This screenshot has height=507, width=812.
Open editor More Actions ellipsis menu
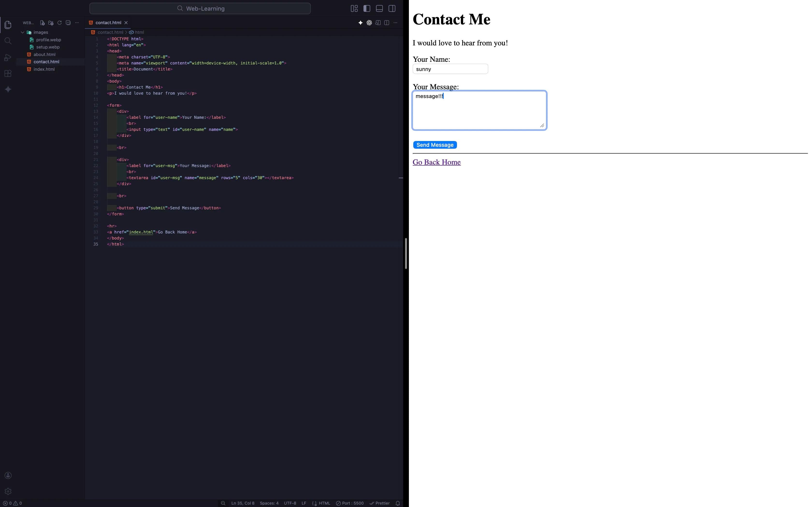tap(395, 23)
